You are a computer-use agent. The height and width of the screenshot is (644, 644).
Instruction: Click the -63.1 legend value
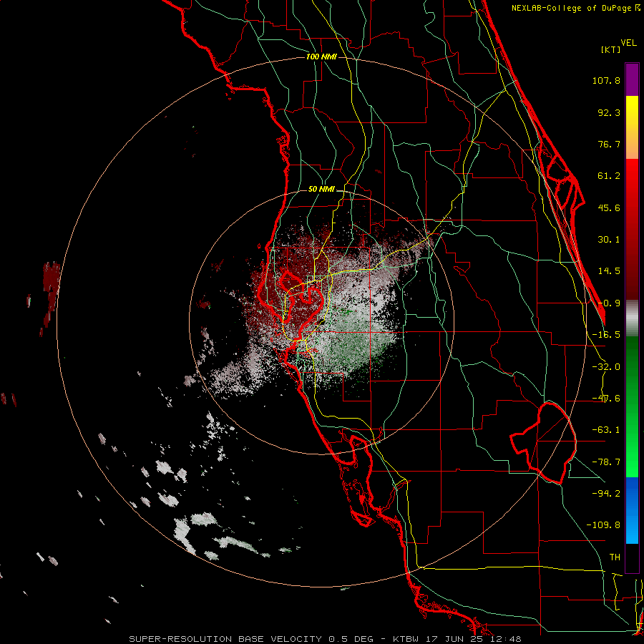606,430
